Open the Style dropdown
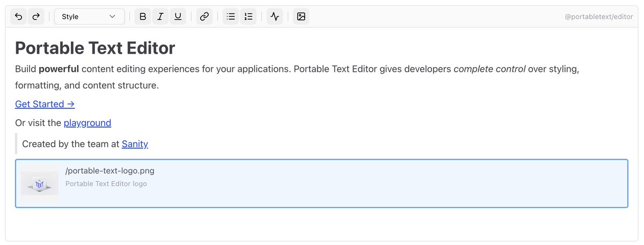The image size is (644, 245). click(89, 17)
